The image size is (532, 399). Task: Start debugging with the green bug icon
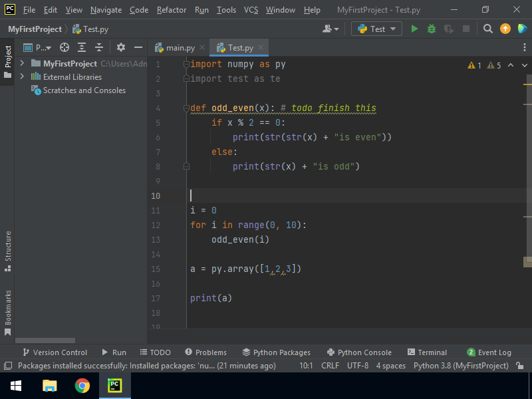(x=432, y=29)
